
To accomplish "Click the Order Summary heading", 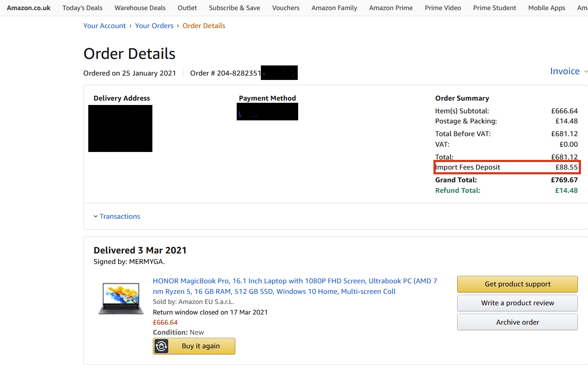I will tap(462, 98).
